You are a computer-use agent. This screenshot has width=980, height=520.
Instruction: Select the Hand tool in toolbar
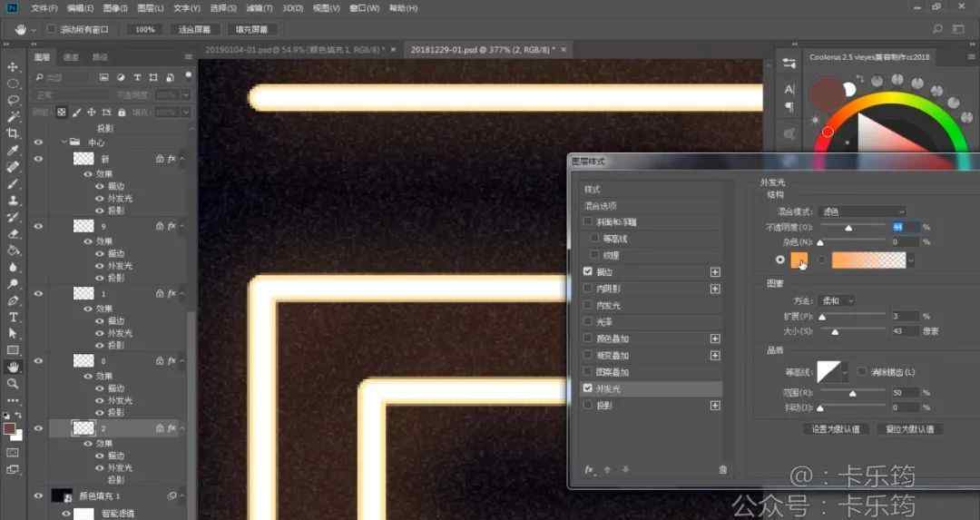[x=13, y=367]
